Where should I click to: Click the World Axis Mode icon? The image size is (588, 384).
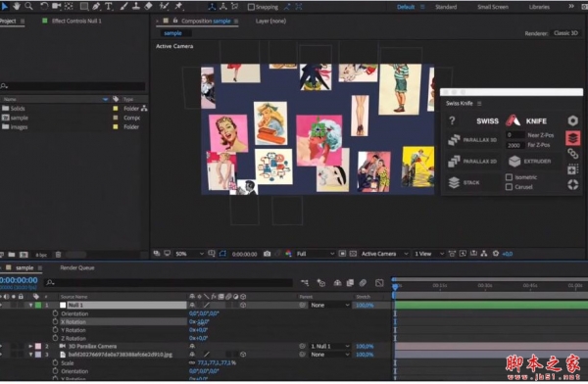click(x=223, y=7)
